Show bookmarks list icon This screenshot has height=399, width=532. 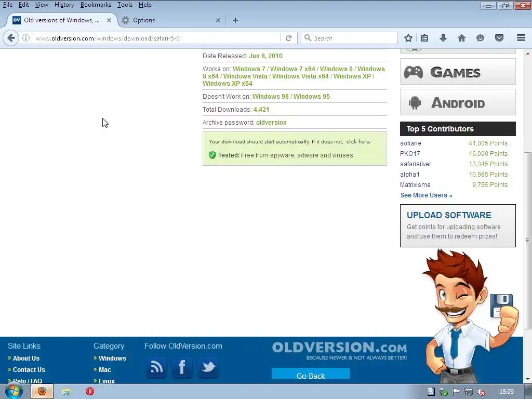(424, 38)
